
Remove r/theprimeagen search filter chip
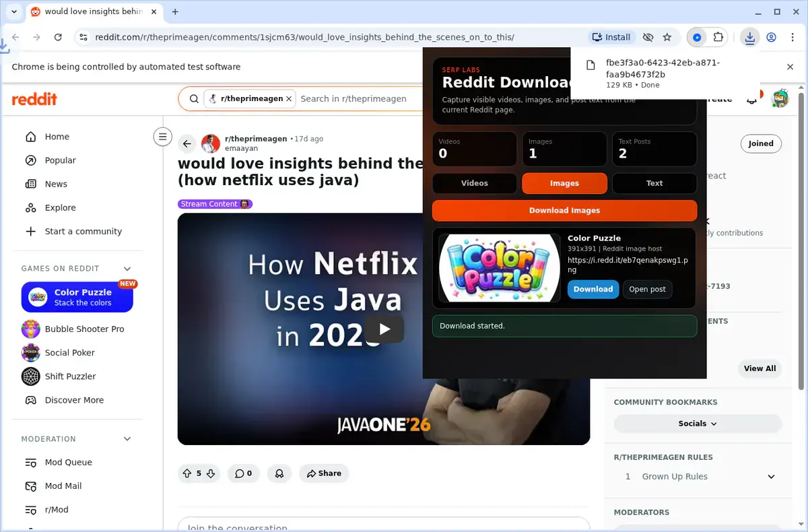pos(289,99)
